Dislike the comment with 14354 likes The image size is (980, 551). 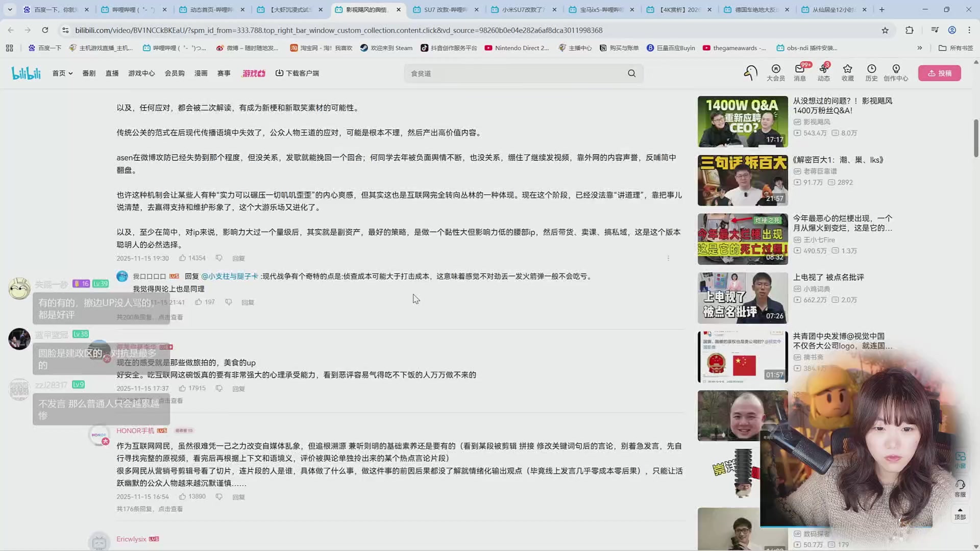pos(218,258)
